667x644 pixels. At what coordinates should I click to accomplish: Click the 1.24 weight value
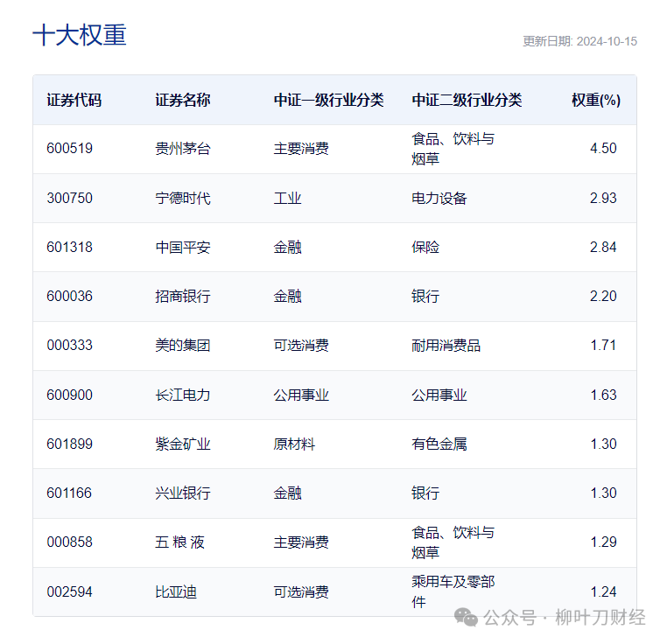[603, 591]
